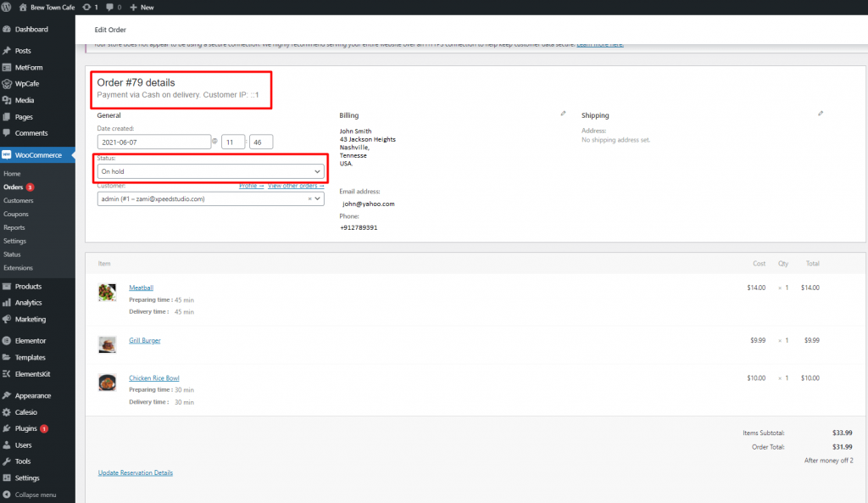Open WooCommerce Settings submenu item
The image size is (868, 503).
tap(14, 241)
